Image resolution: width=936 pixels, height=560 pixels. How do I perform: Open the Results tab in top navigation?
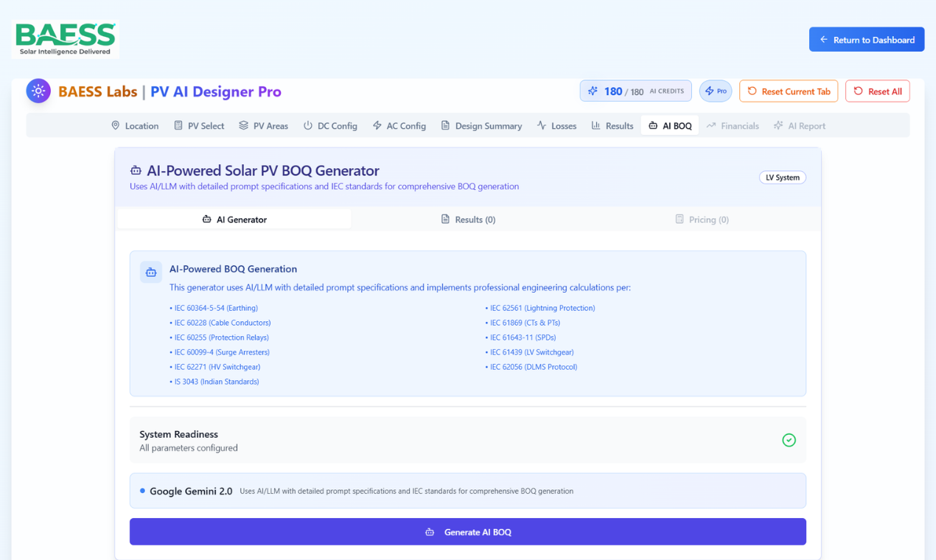click(x=612, y=126)
